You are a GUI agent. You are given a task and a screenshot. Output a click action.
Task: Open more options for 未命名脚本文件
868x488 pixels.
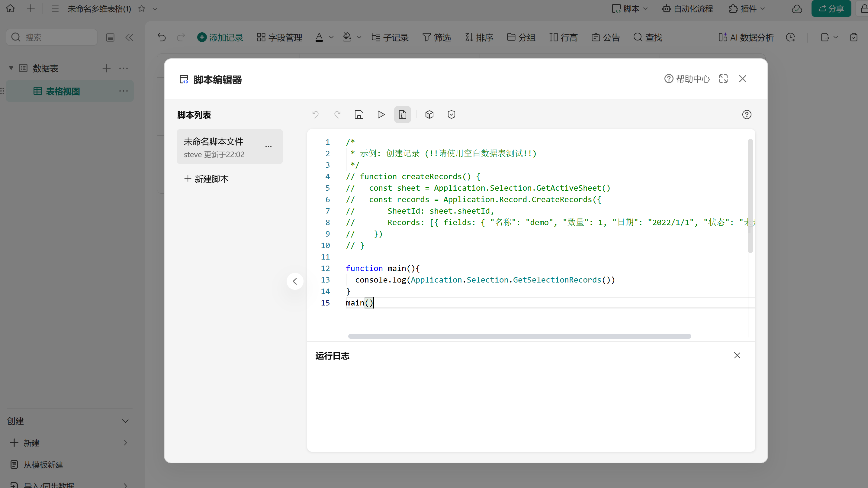point(268,146)
